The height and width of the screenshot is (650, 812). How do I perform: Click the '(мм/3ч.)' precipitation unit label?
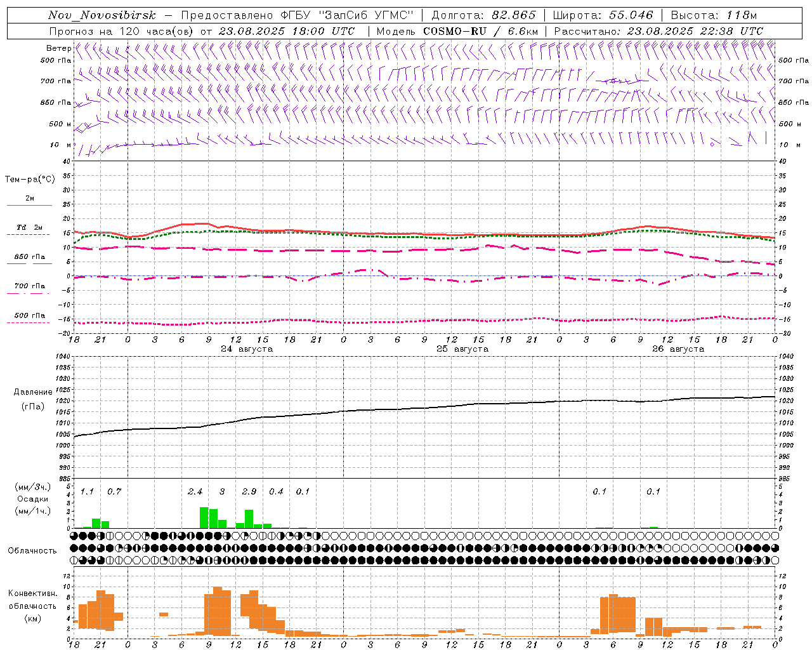pos(32,487)
